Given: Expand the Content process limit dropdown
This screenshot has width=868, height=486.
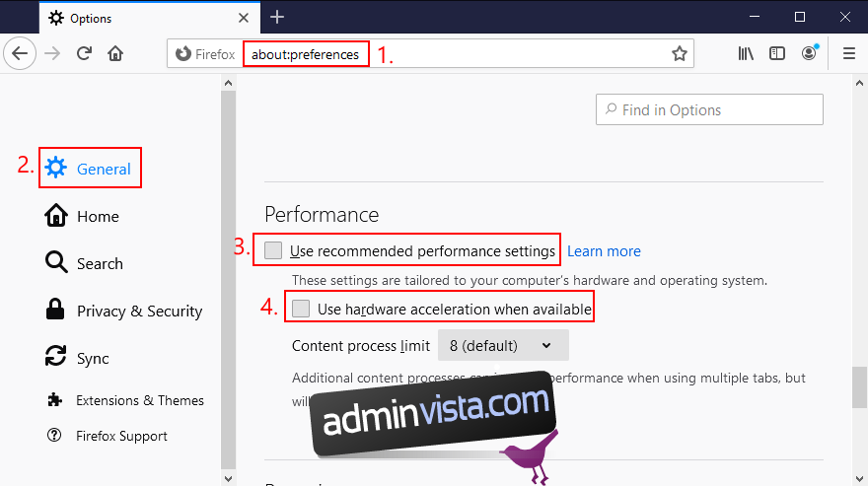Looking at the screenshot, I should coord(503,345).
